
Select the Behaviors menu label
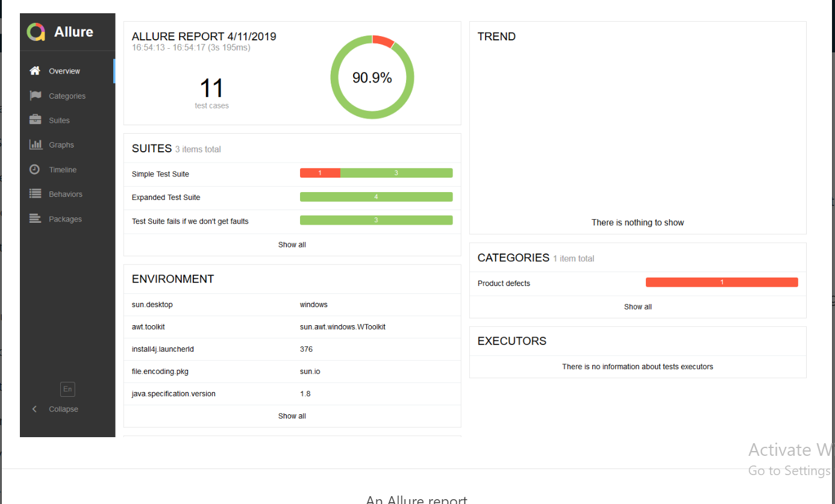(66, 194)
